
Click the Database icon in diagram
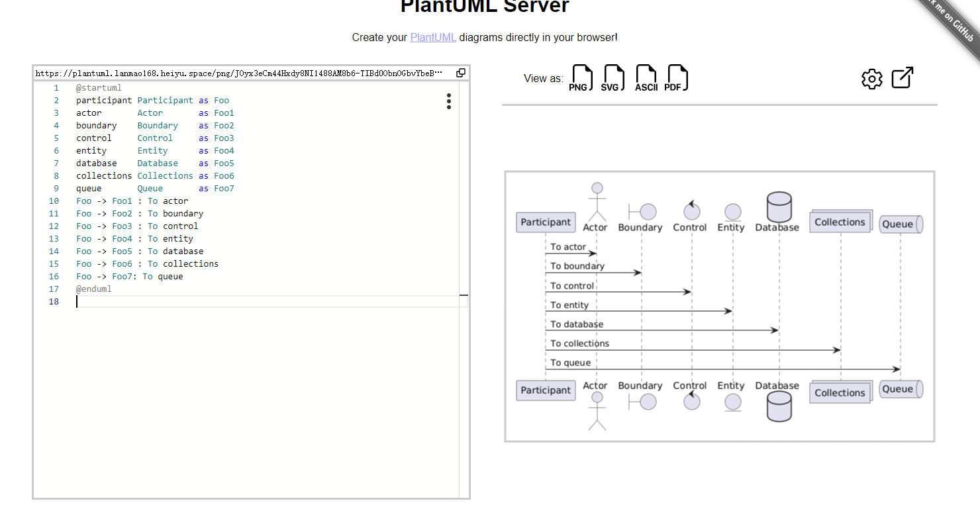point(779,207)
